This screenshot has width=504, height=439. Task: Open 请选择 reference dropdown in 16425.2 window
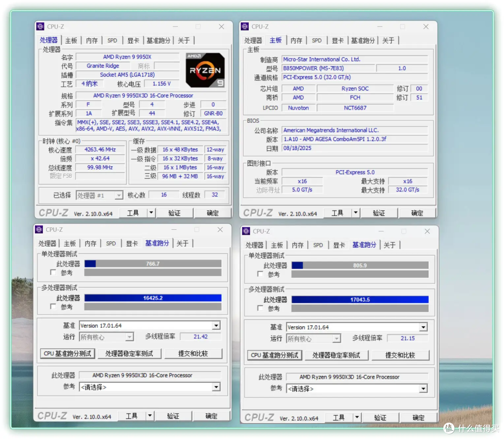point(149,387)
